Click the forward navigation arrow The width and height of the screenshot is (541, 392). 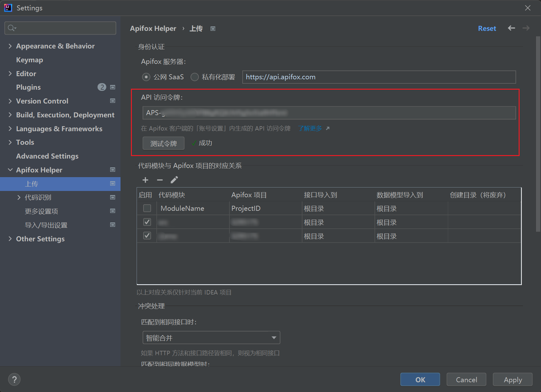coord(526,28)
